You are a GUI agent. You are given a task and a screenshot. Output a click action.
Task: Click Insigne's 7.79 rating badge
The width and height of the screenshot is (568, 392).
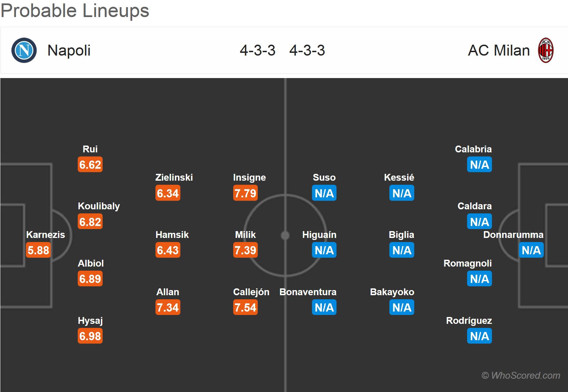tap(245, 193)
